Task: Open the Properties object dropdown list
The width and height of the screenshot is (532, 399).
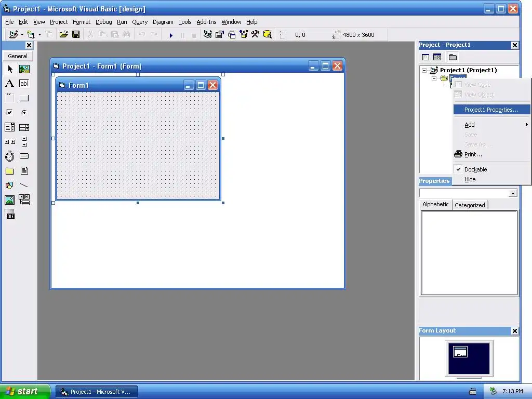Action: pyautogui.click(x=513, y=193)
